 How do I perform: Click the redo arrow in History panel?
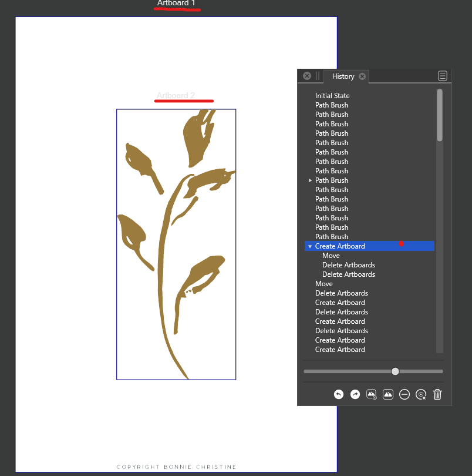355,395
